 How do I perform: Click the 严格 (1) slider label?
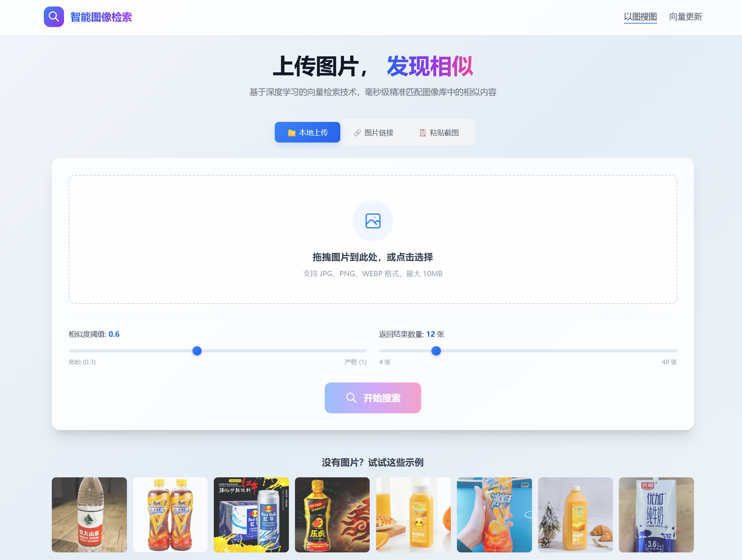click(x=355, y=362)
